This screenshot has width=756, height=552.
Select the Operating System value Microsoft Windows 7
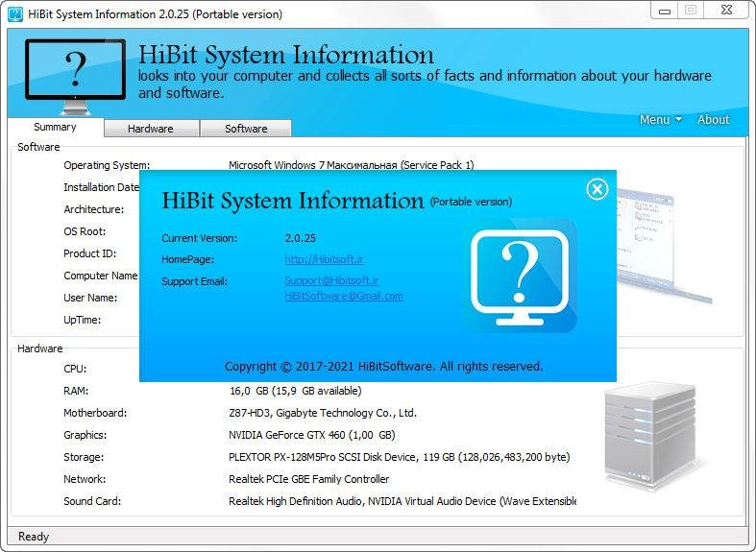click(x=351, y=165)
